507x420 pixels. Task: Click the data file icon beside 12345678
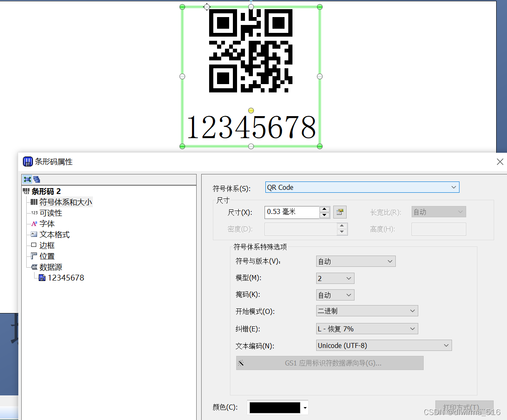coord(42,278)
